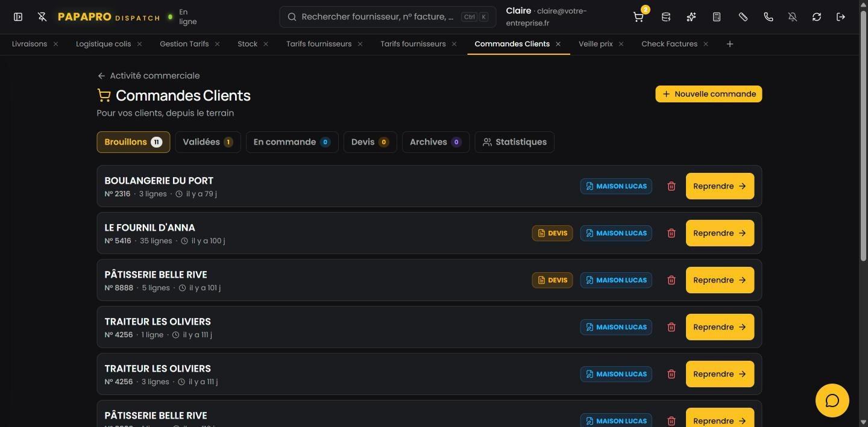Show the En commande orders
868x427 pixels.
(292, 142)
